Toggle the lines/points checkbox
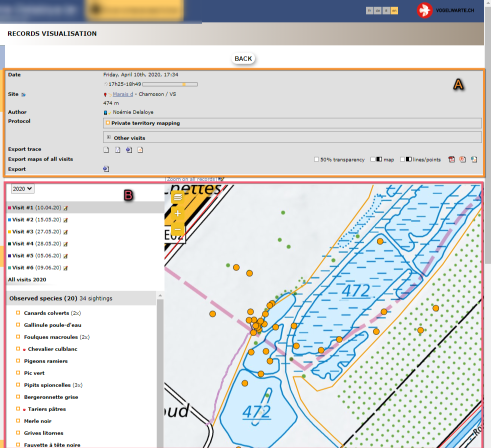491x448 pixels. 402,159
